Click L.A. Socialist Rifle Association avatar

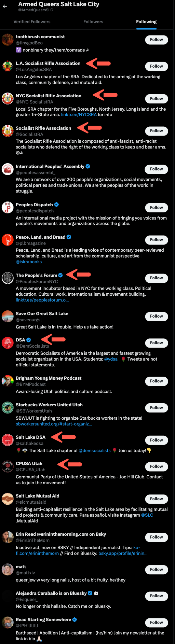coord(8,66)
